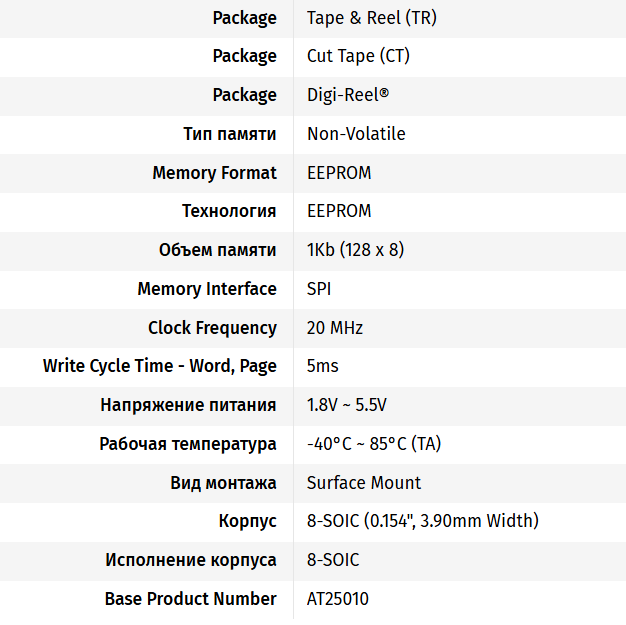This screenshot has width=626, height=625.
Task: Click the "Non-Volatile" memory type value
Action: [356, 134]
